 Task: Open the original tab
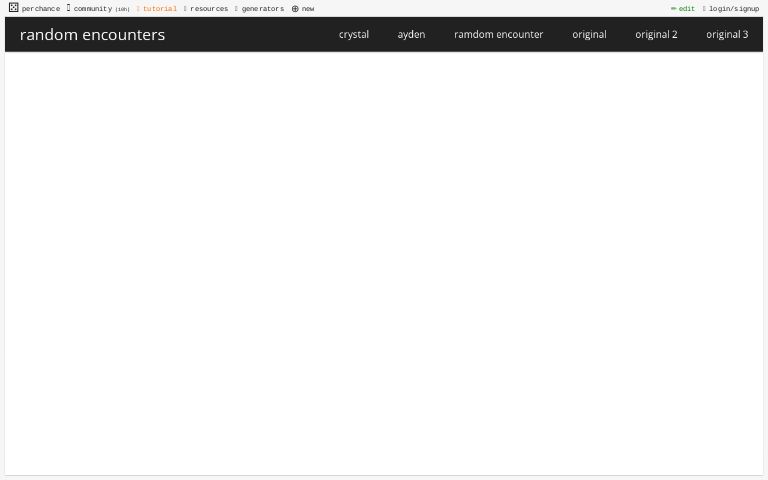[x=589, y=34]
